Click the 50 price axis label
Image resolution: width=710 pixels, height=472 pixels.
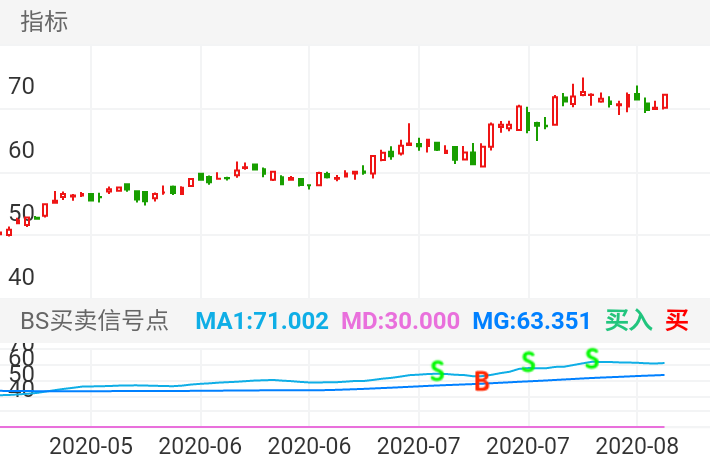(x=21, y=213)
